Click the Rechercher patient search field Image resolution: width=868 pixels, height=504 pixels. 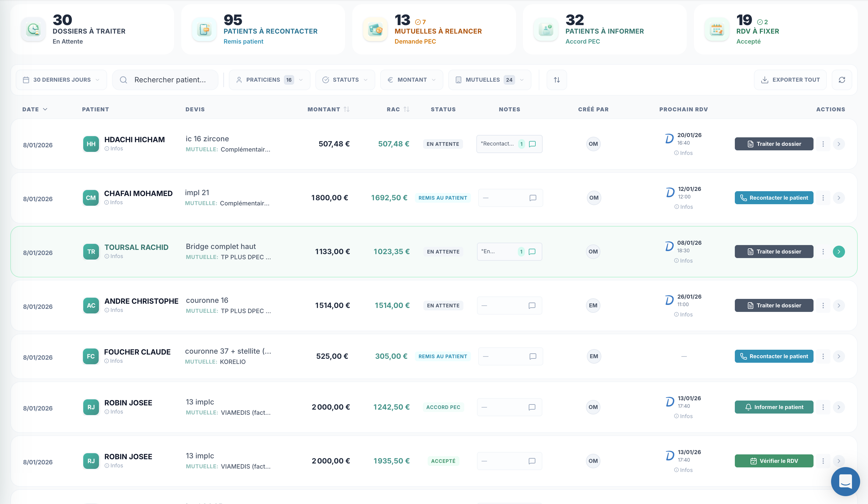click(x=165, y=80)
